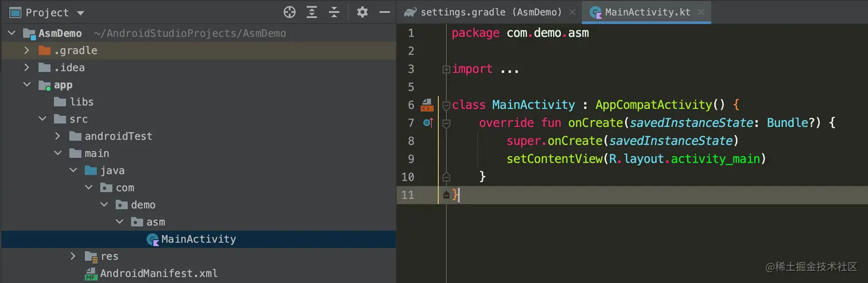Click the Kotlin class icon beside MainActivity
868x283 pixels.
[x=153, y=239]
